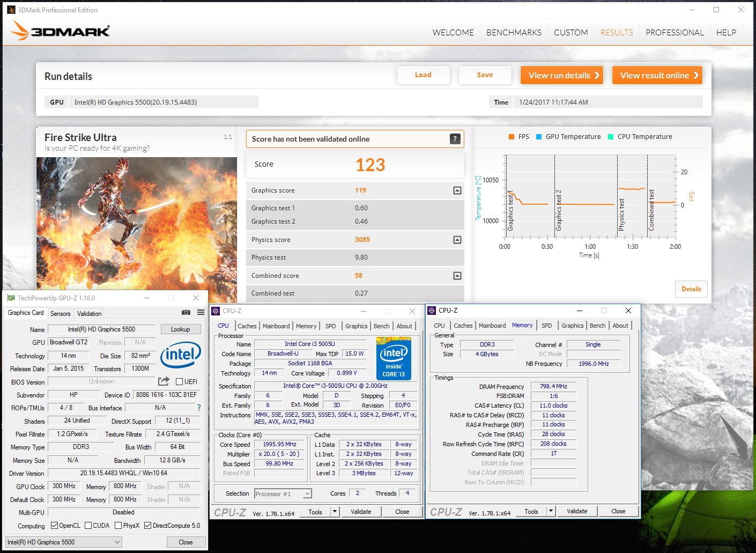Click the Close button in GPU-Z
Viewport: 756px width, 553px height.
(186, 542)
